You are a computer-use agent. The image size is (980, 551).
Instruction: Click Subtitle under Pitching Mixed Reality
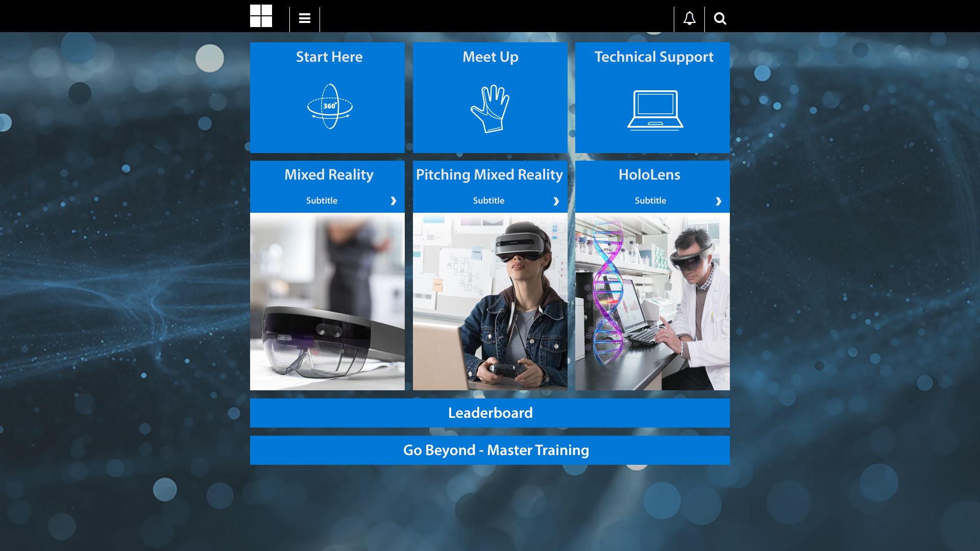click(x=488, y=201)
